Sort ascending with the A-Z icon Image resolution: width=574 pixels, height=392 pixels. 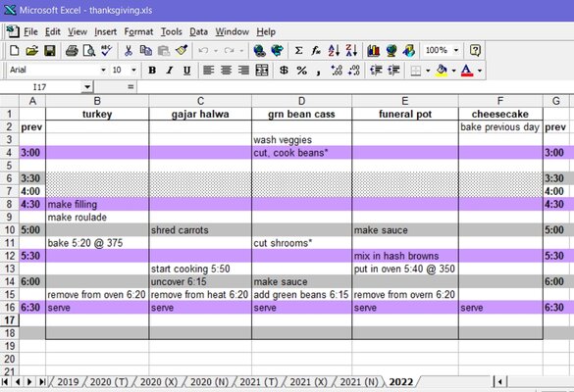(x=334, y=50)
